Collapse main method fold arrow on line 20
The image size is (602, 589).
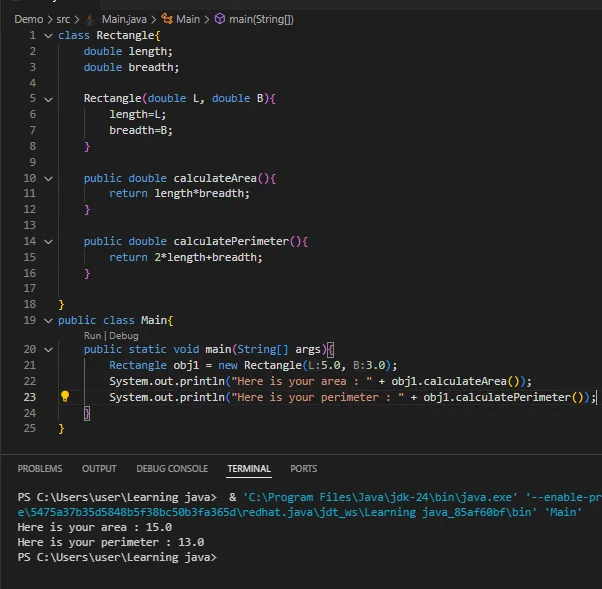[x=48, y=349]
